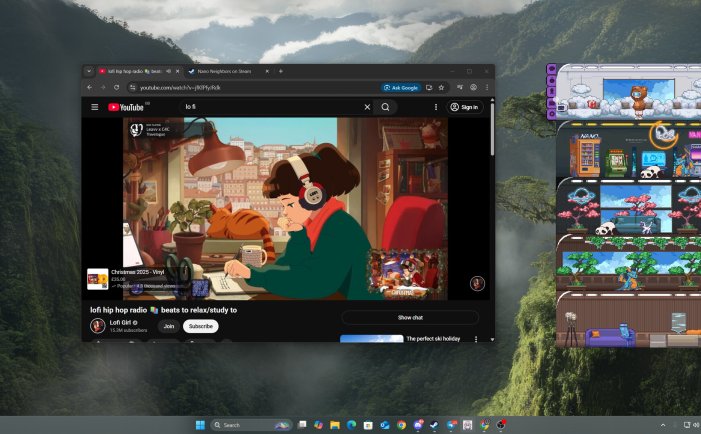Viewport: 701px width, 434px height.
Task: Open the tab search dropdown arrow
Action: pyautogui.click(x=89, y=72)
